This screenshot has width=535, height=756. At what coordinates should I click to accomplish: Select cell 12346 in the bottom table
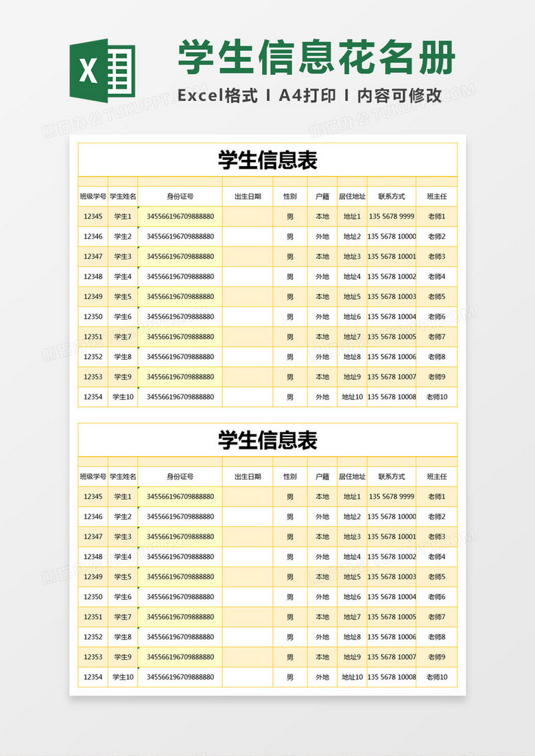click(93, 517)
